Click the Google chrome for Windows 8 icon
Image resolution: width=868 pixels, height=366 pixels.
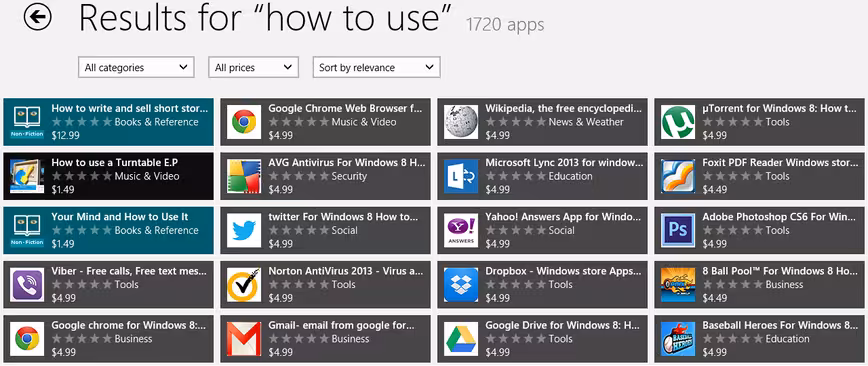click(27, 339)
